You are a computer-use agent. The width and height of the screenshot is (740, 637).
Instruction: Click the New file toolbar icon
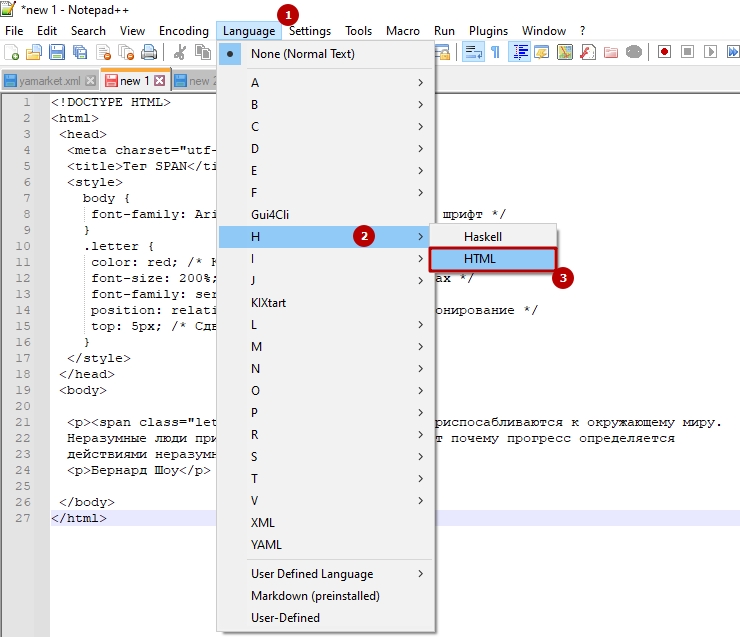(x=12, y=53)
